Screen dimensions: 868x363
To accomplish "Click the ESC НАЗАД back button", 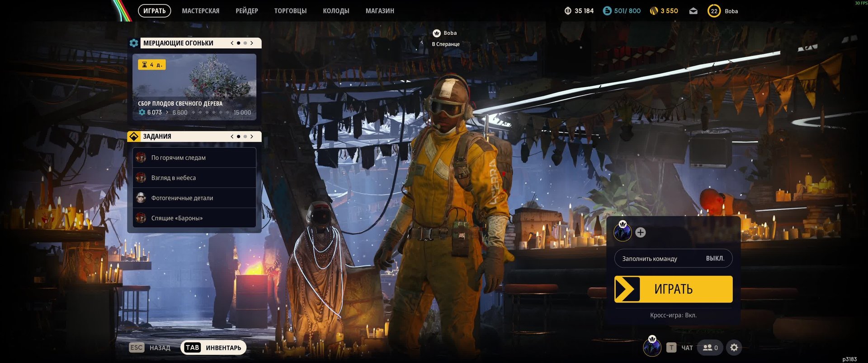I will click(x=150, y=348).
